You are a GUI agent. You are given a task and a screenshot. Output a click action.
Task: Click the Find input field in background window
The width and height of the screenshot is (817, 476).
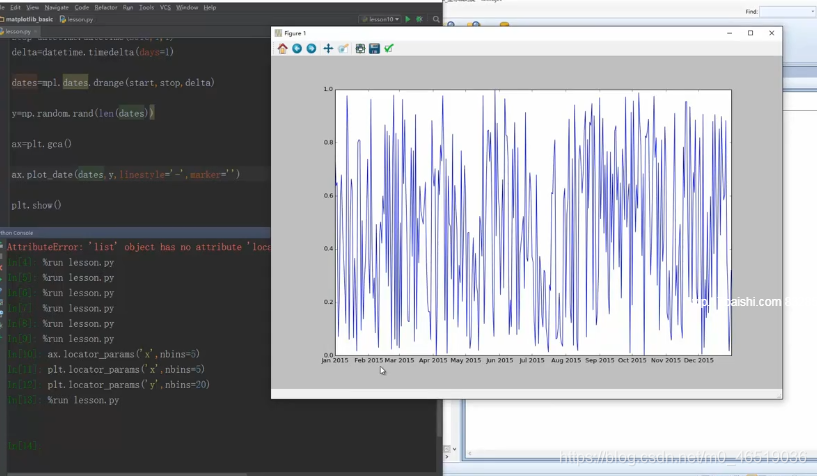click(x=787, y=11)
